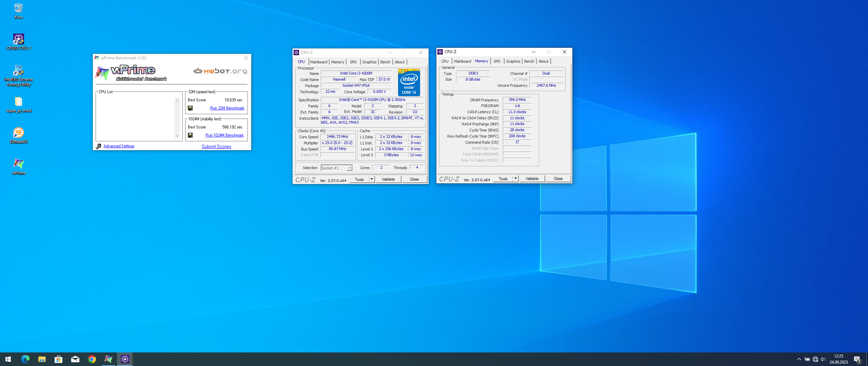
Task: Switch to CPU tab in right CPU-Z window
Action: (445, 61)
